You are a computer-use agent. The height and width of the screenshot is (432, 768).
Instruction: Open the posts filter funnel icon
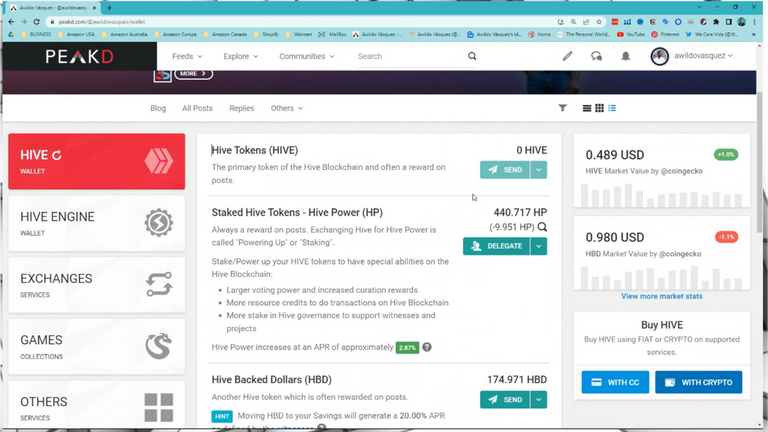[562, 108]
